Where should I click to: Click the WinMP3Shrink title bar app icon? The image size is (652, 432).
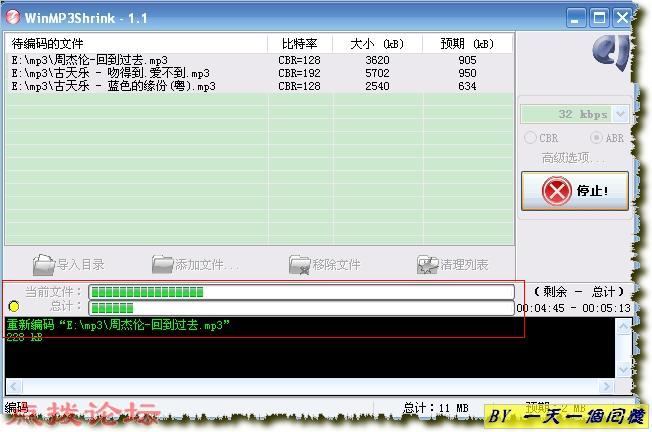click(13, 17)
